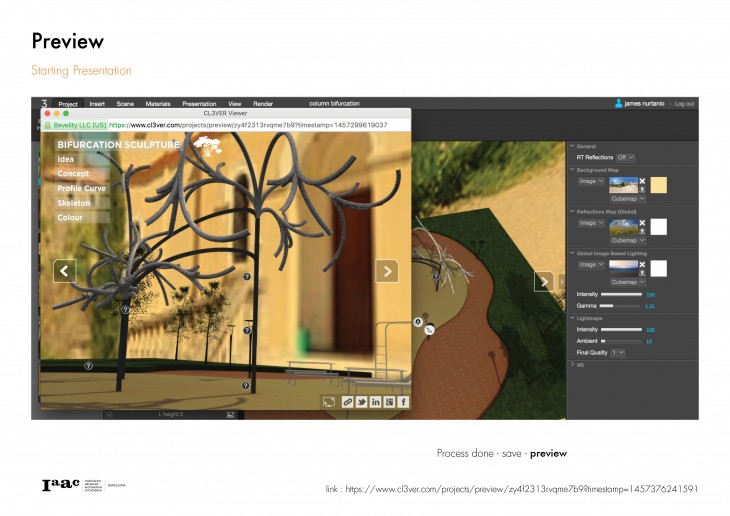The width and height of the screenshot is (730, 516).
Task: Go to previous slide with left arrow
Action: point(64,271)
